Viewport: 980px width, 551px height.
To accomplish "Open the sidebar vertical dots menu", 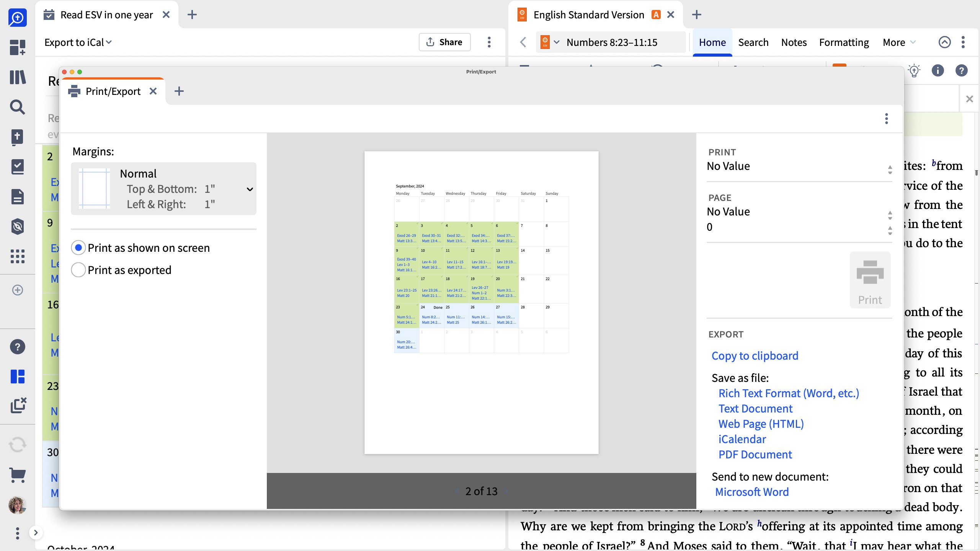I will pyautogui.click(x=17, y=533).
